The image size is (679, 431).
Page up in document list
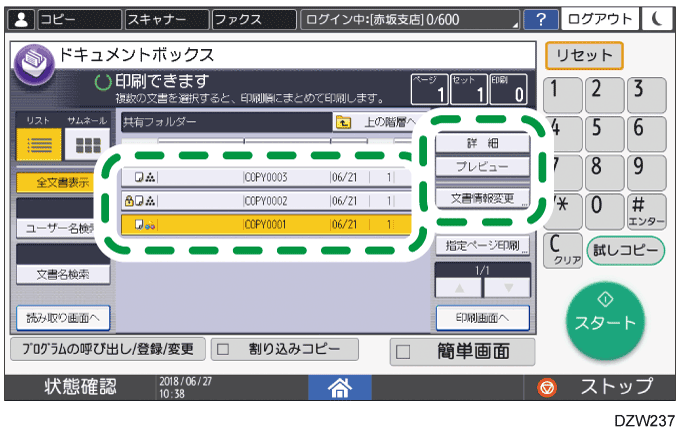(459, 288)
